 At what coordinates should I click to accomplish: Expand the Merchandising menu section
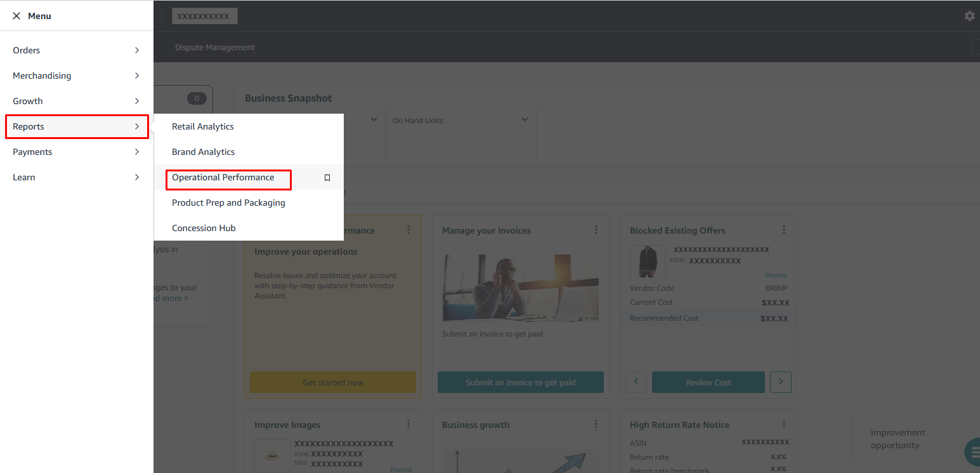pos(76,76)
